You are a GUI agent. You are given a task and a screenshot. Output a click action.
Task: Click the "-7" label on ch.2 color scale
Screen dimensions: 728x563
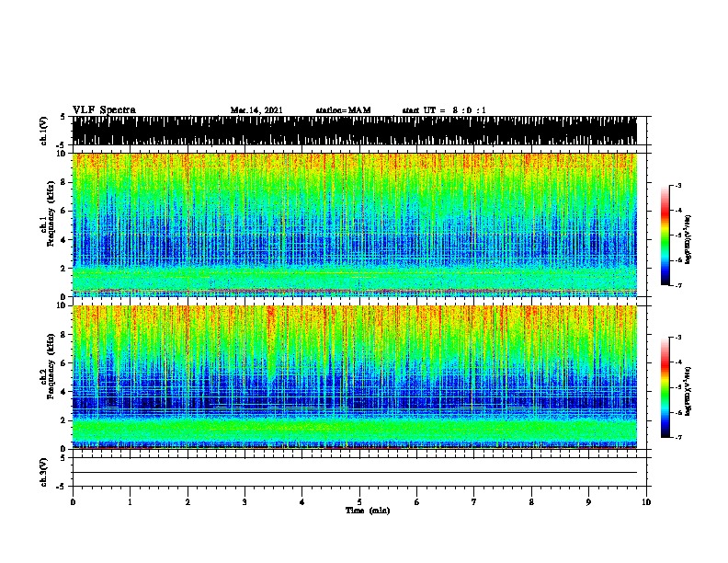pos(678,438)
